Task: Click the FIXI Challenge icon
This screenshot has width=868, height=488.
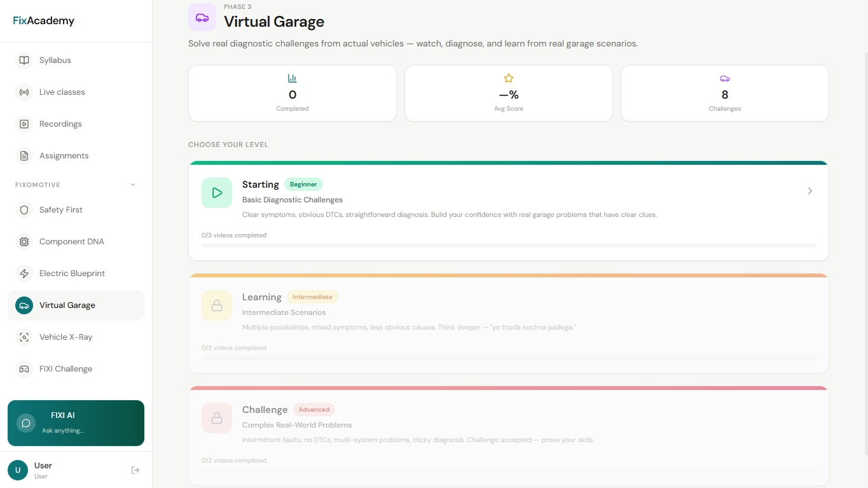Action: click(24, 368)
